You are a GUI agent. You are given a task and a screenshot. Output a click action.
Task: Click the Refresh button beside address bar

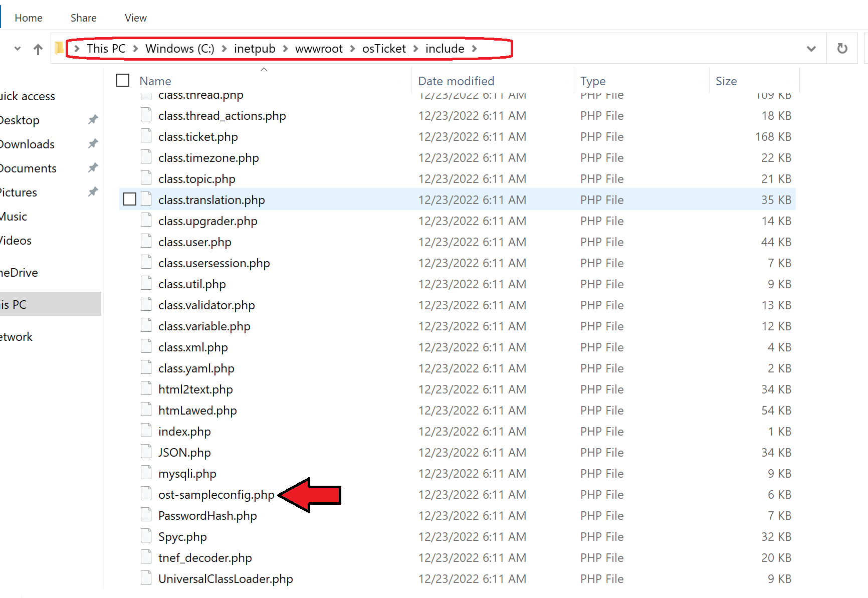click(842, 49)
